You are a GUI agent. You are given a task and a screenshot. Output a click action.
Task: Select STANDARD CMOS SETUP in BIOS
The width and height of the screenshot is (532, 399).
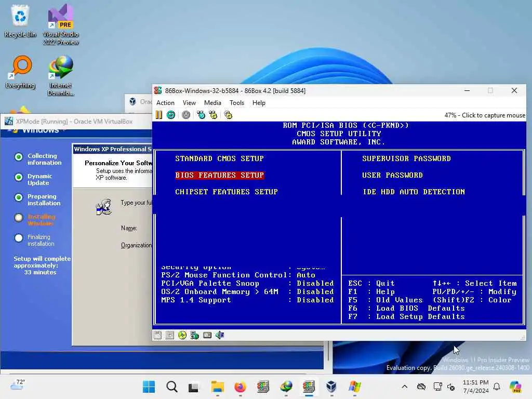click(x=219, y=158)
